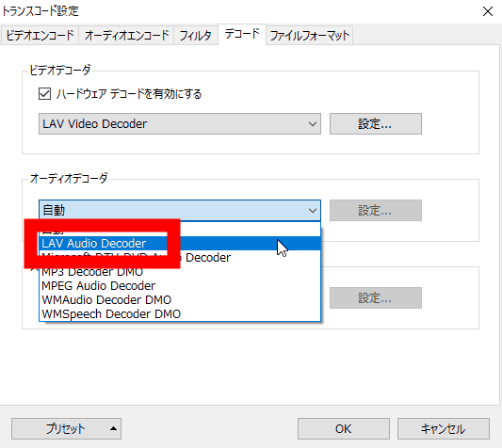
Task: Select the デコード tab
Action: (x=242, y=34)
